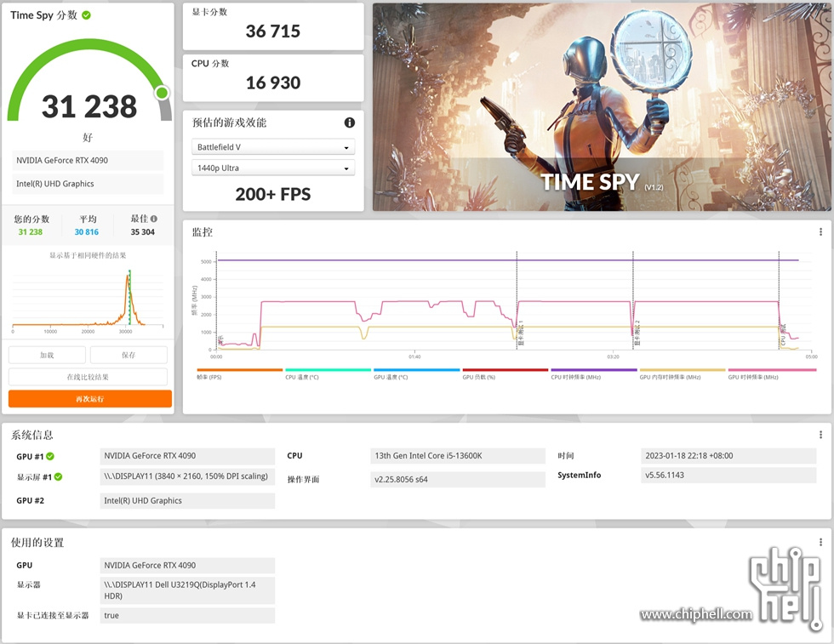Screen dimensions: 834x644
Task: Toggle the 帧率 (FPS) legend color bar
Action: tap(239, 369)
